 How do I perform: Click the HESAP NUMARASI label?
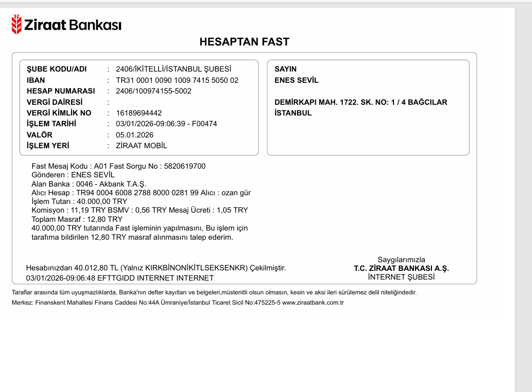coord(61,91)
